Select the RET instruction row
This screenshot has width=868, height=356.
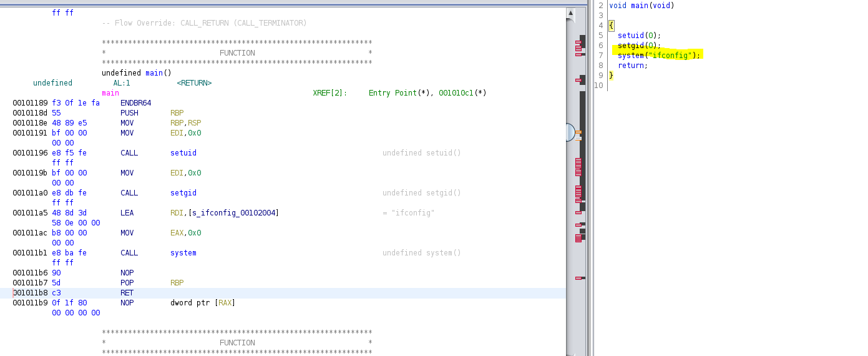click(x=283, y=293)
